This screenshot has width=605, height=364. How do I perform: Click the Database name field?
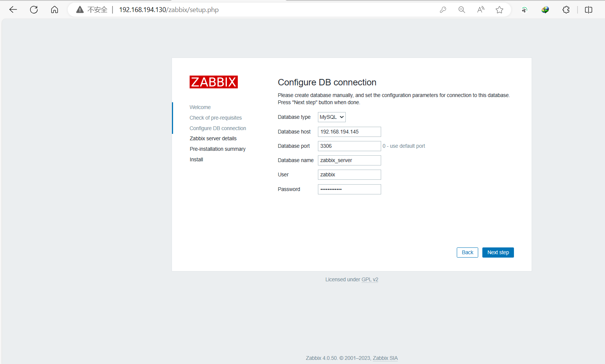(x=349, y=160)
